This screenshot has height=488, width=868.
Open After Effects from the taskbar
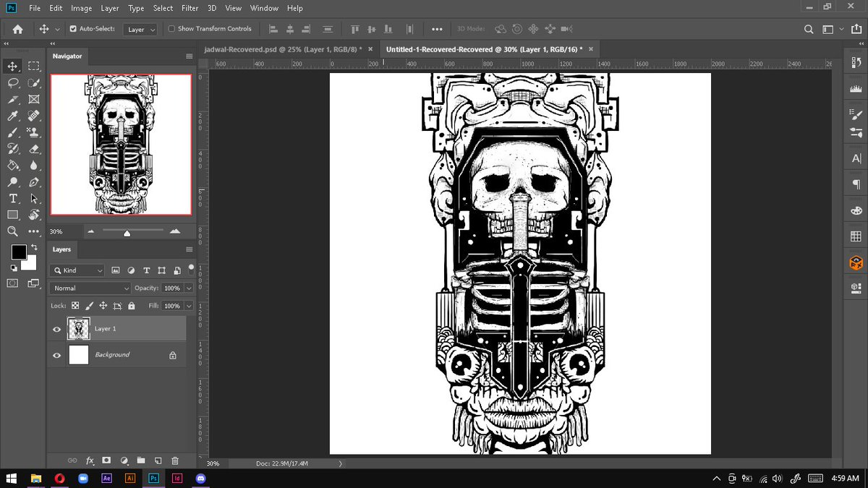[106, 478]
